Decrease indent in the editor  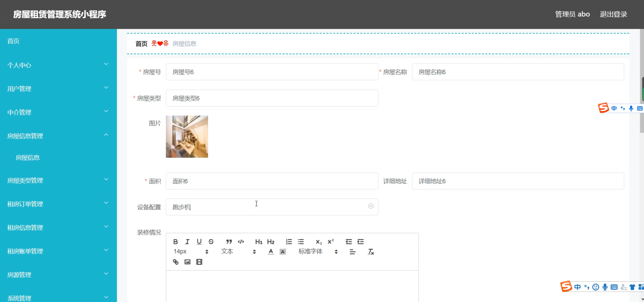coord(349,242)
